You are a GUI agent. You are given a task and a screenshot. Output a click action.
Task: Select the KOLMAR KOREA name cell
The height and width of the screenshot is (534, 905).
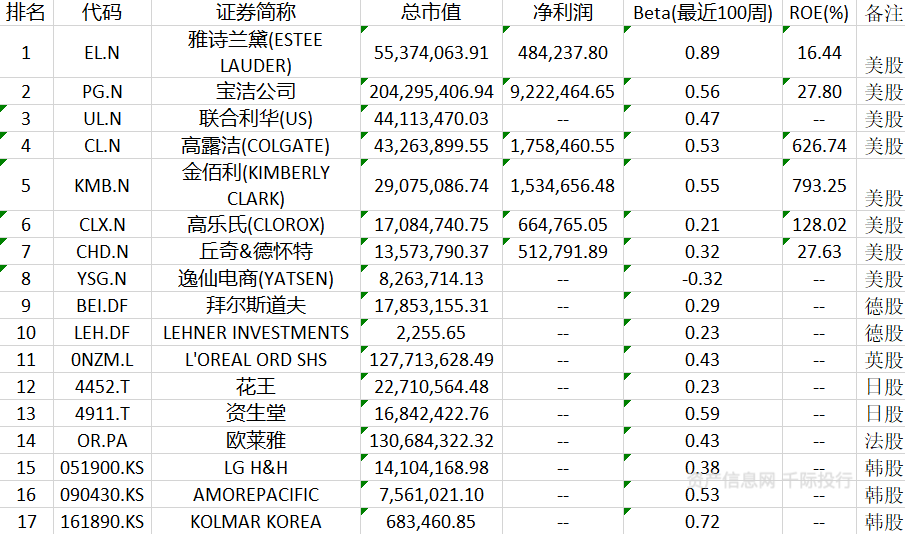pyautogui.click(x=256, y=521)
